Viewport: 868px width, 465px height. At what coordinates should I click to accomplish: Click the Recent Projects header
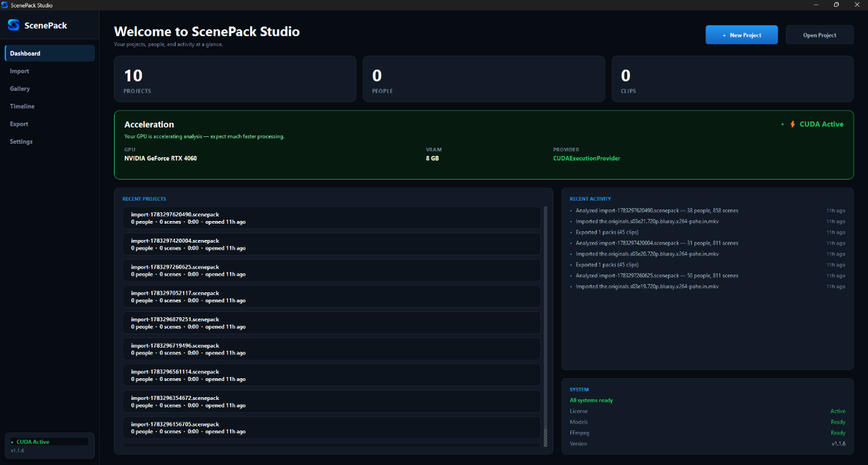point(144,199)
